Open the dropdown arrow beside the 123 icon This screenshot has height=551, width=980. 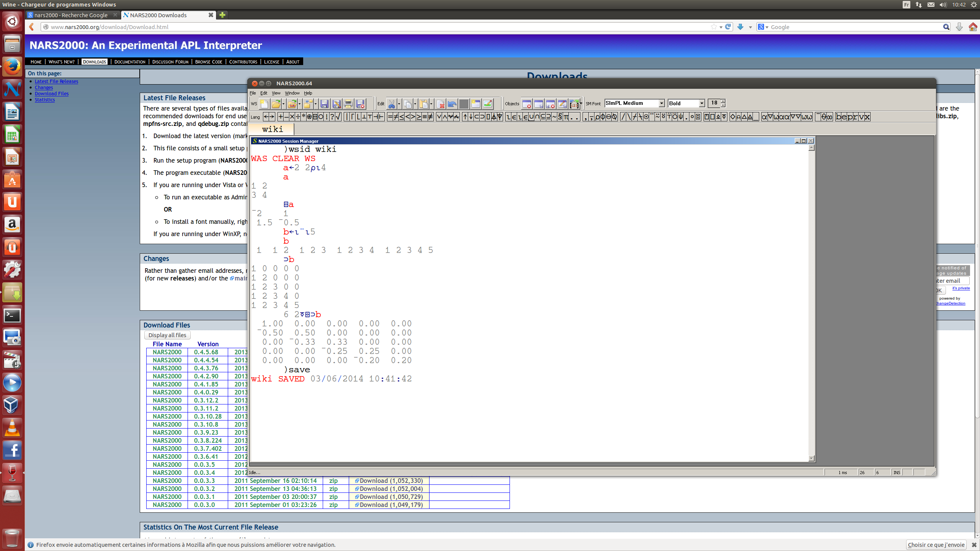[581, 104]
